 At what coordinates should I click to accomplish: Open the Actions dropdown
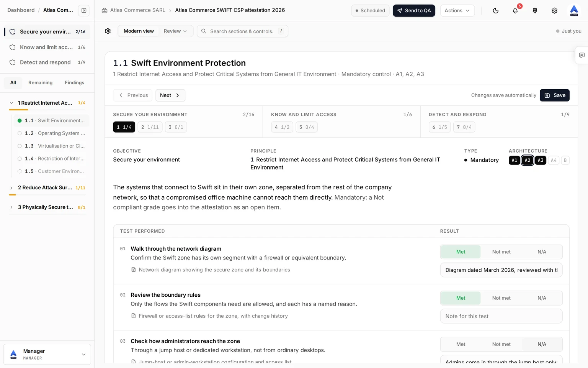pos(457,11)
